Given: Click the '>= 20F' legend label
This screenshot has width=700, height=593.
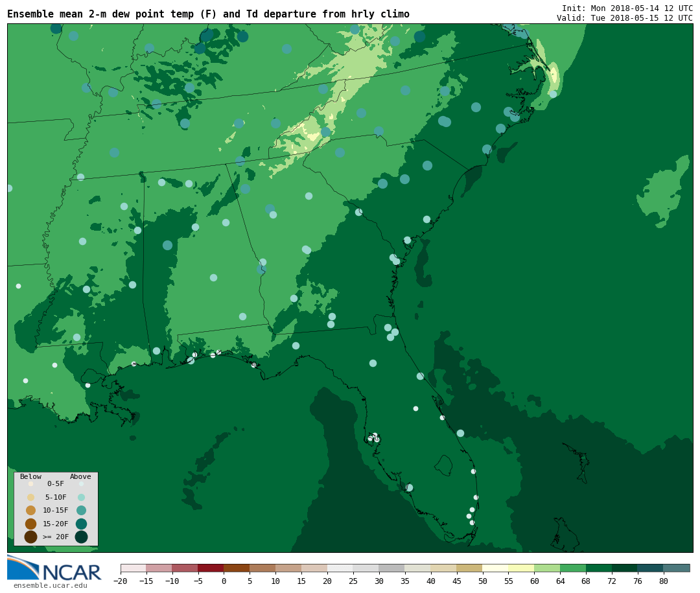Looking at the screenshot, I should coord(56,537).
